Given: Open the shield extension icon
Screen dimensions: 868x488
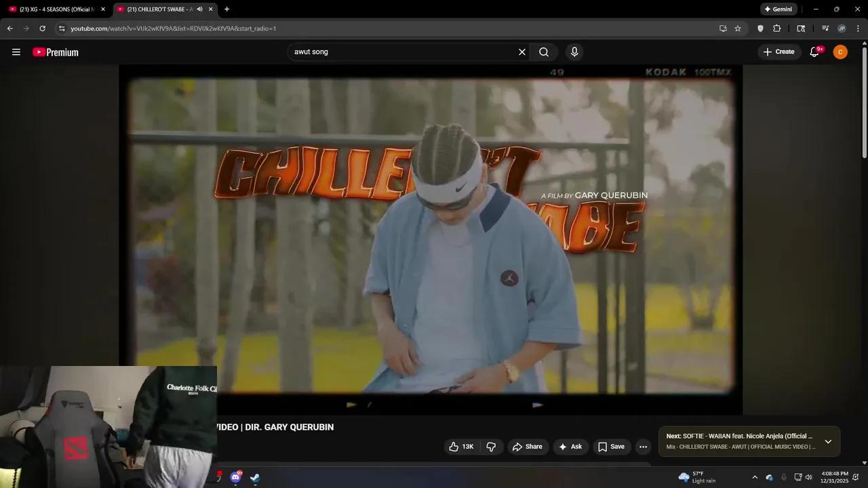Looking at the screenshot, I should click(760, 28).
